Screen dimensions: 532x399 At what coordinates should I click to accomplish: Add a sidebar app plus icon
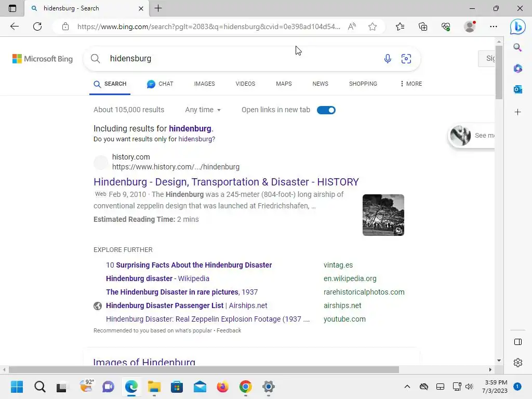pyautogui.click(x=517, y=112)
